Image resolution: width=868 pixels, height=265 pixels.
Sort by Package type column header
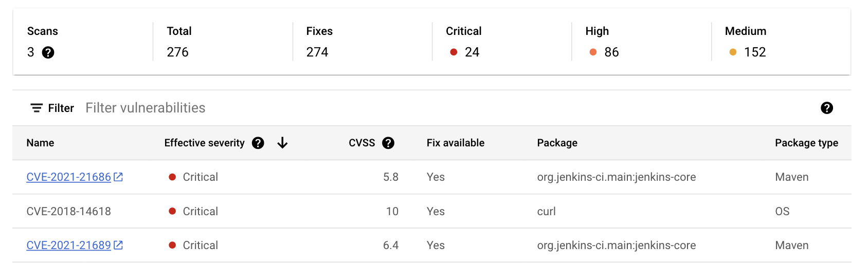tap(806, 143)
